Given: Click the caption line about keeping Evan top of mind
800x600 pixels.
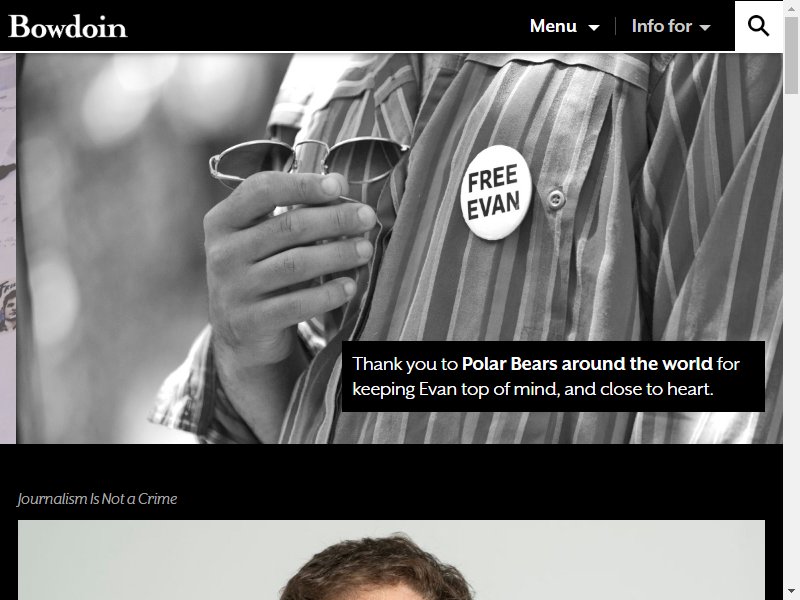Looking at the screenshot, I should click(532, 389).
